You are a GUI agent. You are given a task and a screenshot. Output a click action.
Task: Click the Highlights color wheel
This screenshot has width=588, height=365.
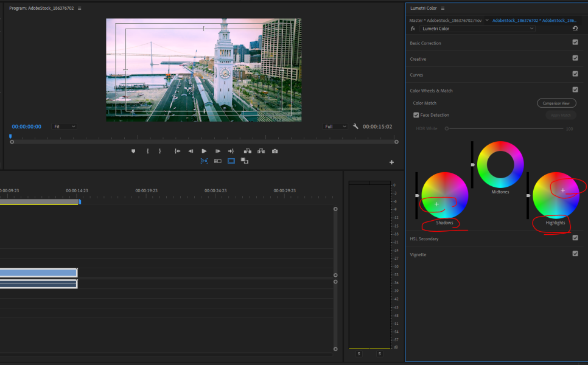pyautogui.click(x=556, y=195)
